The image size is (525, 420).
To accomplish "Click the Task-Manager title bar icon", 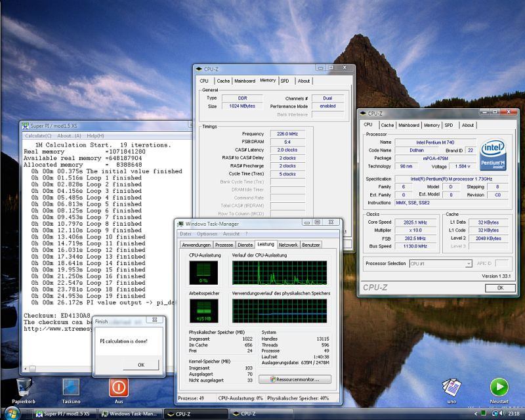I will (x=181, y=224).
